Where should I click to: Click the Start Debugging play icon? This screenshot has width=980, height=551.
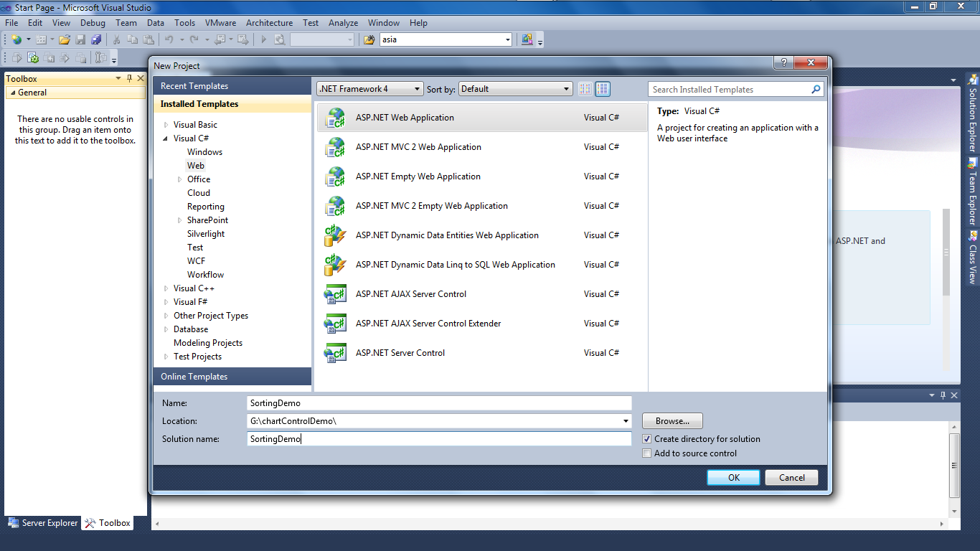264,39
